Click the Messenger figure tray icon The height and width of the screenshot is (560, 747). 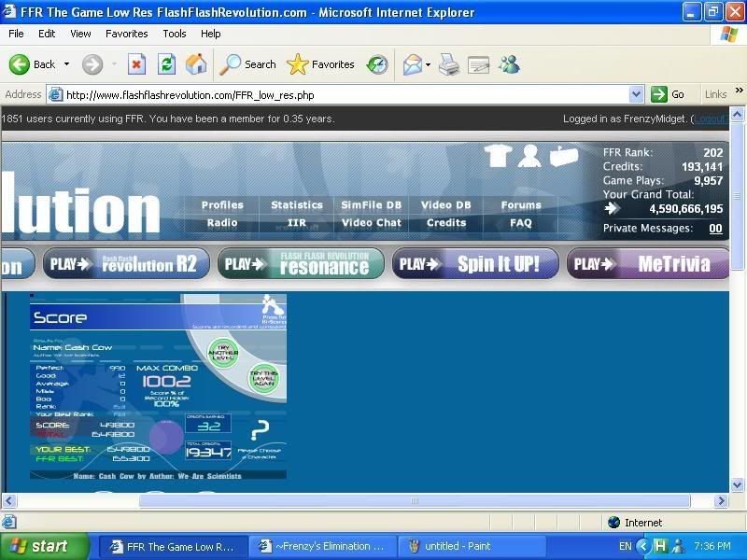(678, 546)
